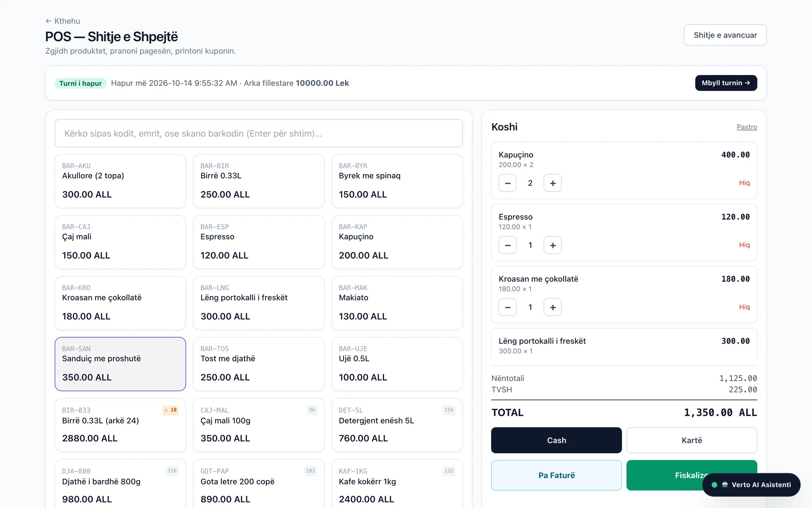Select Djathë i bardhë 800g card
812x508 pixels.
[x=120, y=484]
